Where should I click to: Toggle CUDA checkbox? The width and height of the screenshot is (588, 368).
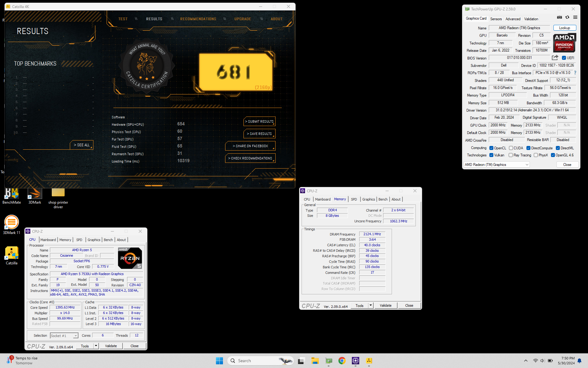pyautogui.click(x=511, y=148)
